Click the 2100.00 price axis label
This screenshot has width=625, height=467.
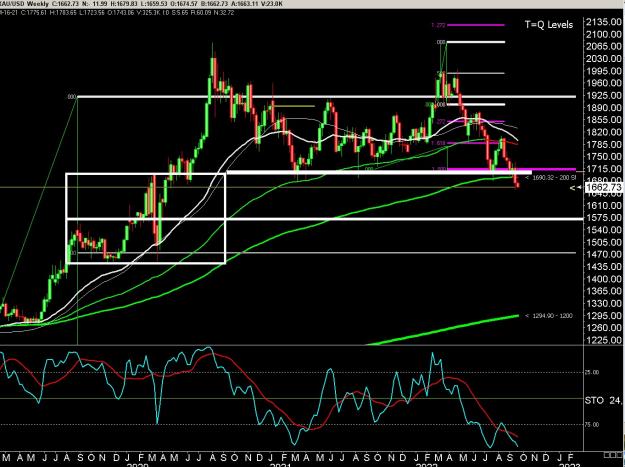coord(604,34)
